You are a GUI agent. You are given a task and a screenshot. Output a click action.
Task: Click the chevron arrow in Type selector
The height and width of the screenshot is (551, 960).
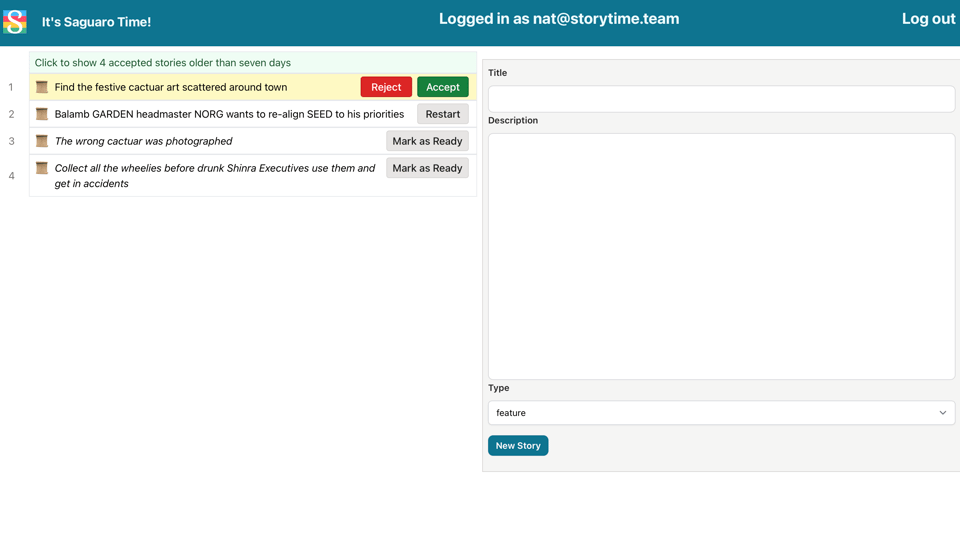[x=942, y=413]
